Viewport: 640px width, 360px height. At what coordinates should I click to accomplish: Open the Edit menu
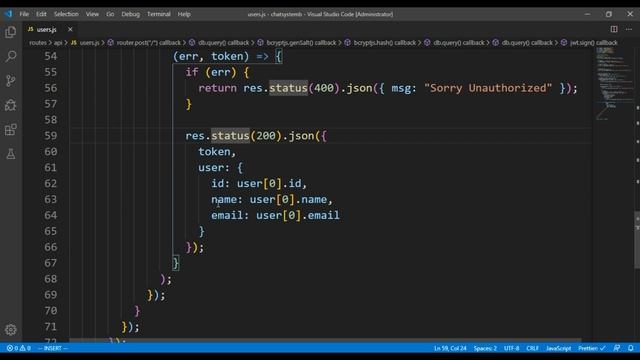pyautogui.click(x=41, y=14)
